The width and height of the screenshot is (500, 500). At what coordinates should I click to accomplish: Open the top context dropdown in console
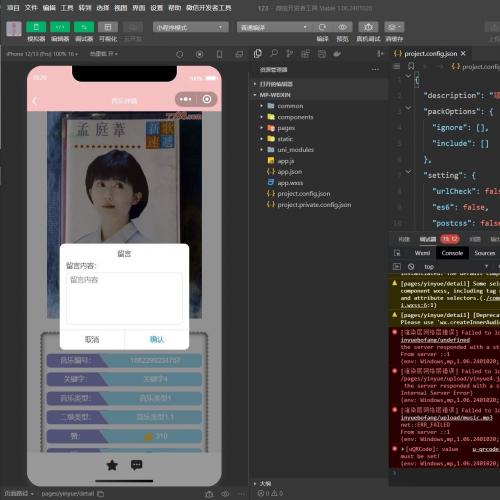pos(456,267)
